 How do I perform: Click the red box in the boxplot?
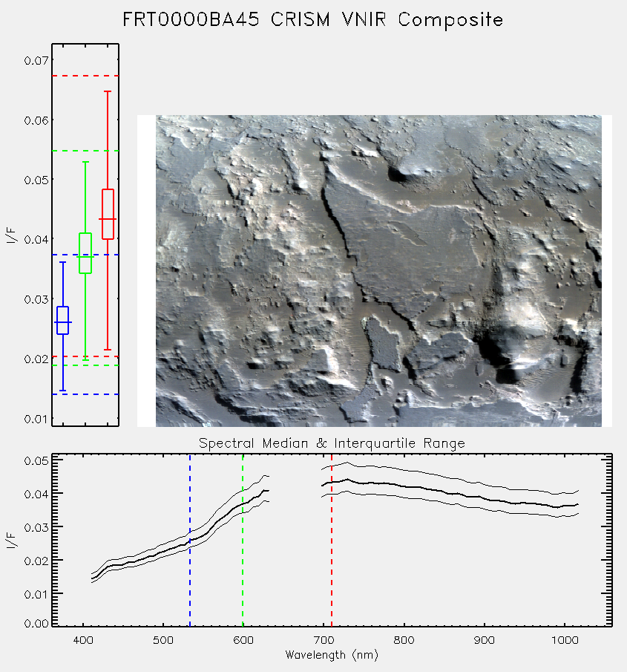click(x=108, y=214)
